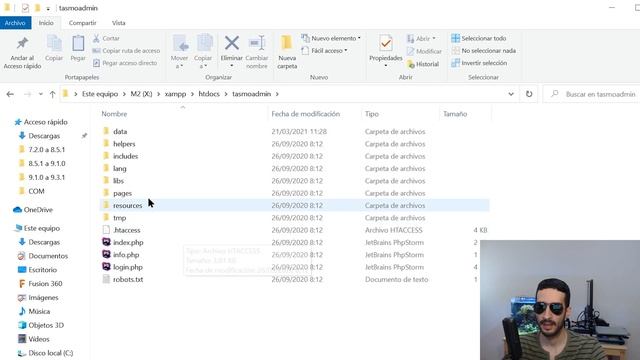640x360 pixels.
Task: Open the Archivo menu
Action: click(15, 23)
